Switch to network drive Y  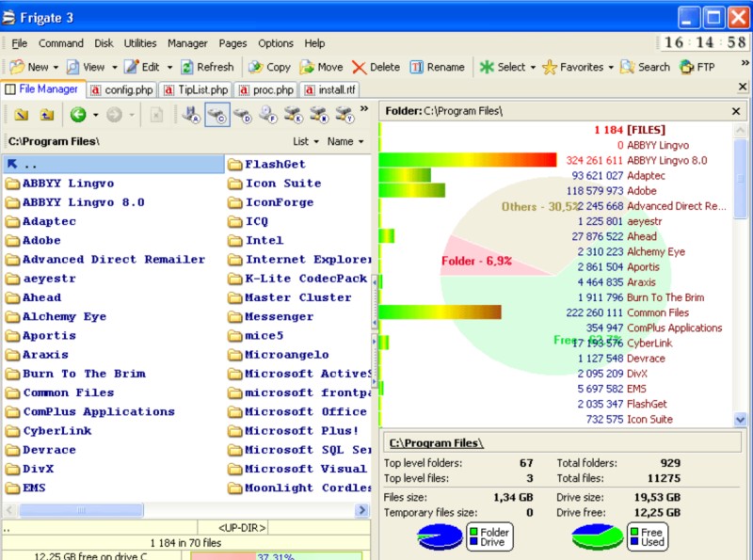(x=344, y=115)
